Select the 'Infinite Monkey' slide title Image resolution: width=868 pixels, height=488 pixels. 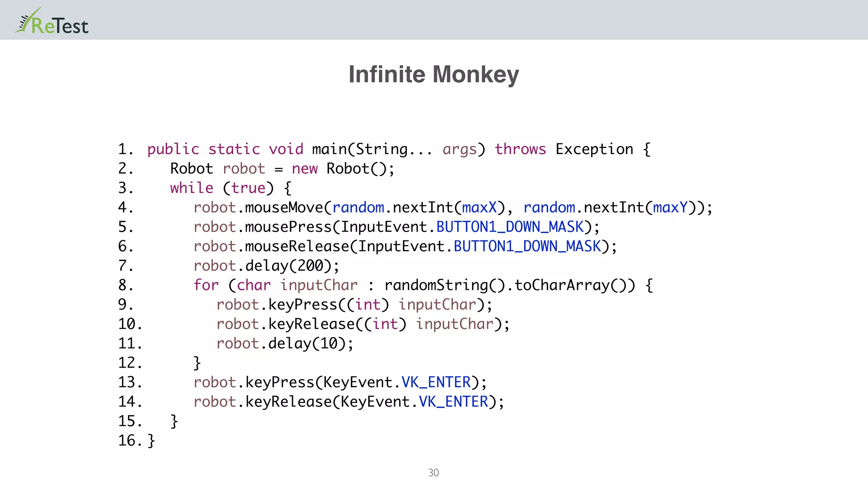[434, 75]
